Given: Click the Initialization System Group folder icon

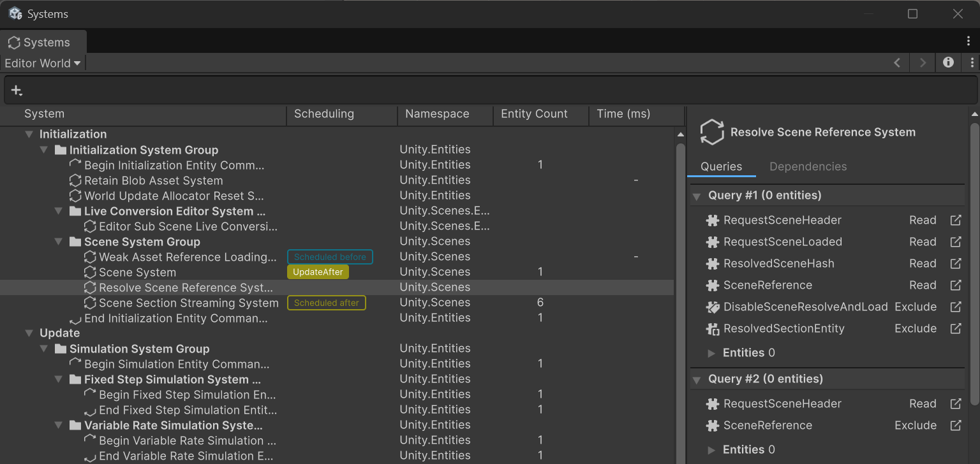Looking at the screenshot, I should [61, 150].
